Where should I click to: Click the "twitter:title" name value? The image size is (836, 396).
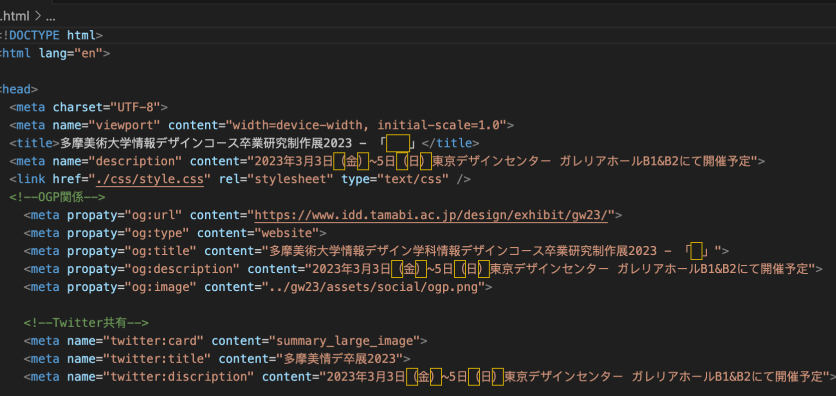[x=157, y=359]
